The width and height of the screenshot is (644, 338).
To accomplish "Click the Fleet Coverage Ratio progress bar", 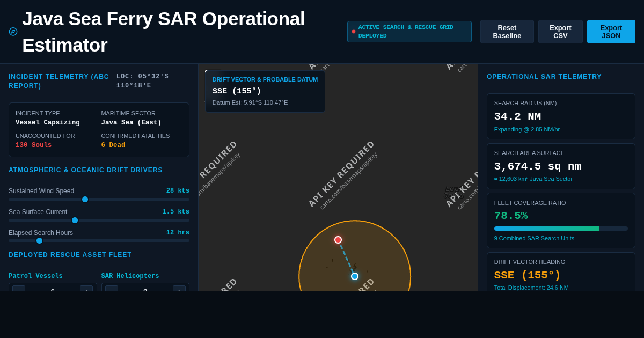I will pyautogui.click(x=561, y=229).
